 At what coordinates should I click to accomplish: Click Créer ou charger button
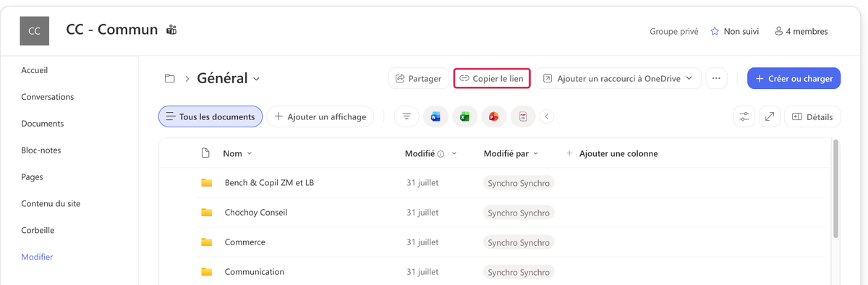pyautogui.click(x=794, y=78)
